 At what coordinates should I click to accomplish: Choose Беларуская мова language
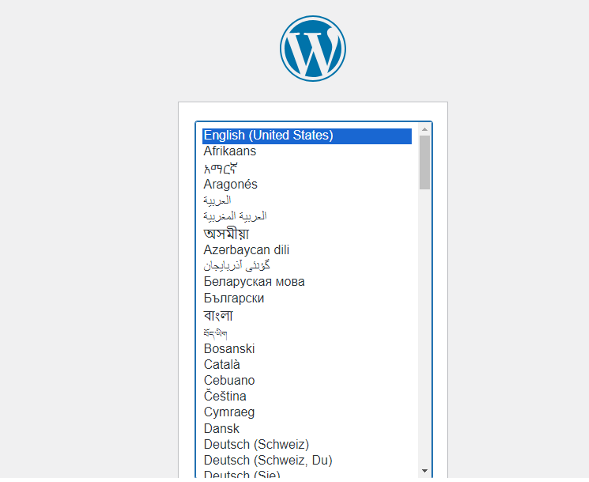pyautogui.click(x=307, y=282)
